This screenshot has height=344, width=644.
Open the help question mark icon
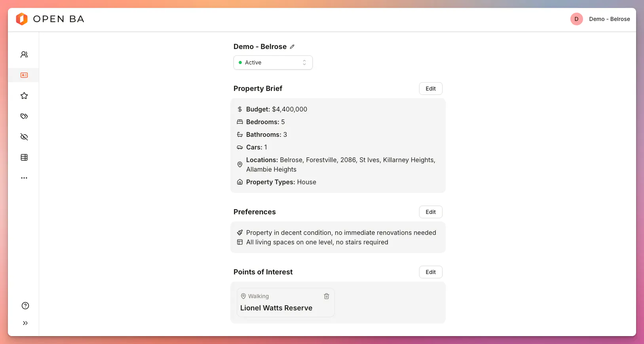click(x=25, y=306)
